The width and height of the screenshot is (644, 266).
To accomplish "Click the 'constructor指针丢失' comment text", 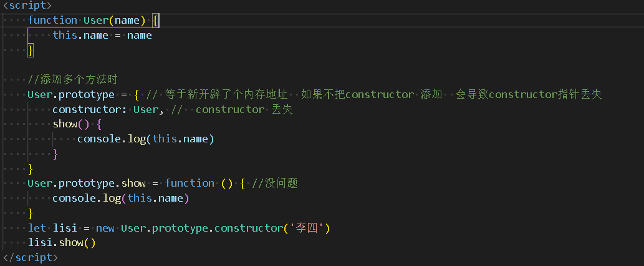I will [x=547, y=94].
